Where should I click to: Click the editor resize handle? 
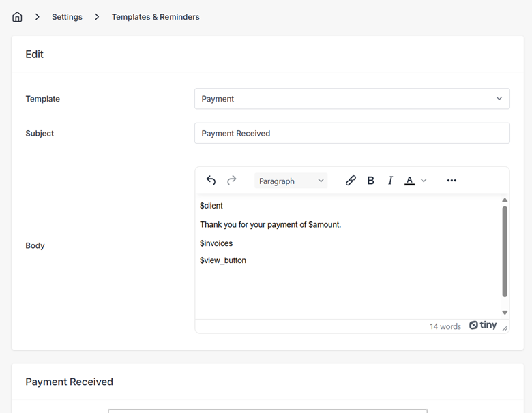505,328
